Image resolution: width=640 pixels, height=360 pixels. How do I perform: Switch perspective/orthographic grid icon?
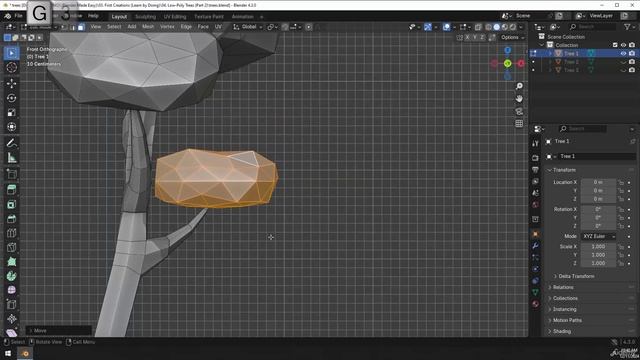[x=519, y=123]
